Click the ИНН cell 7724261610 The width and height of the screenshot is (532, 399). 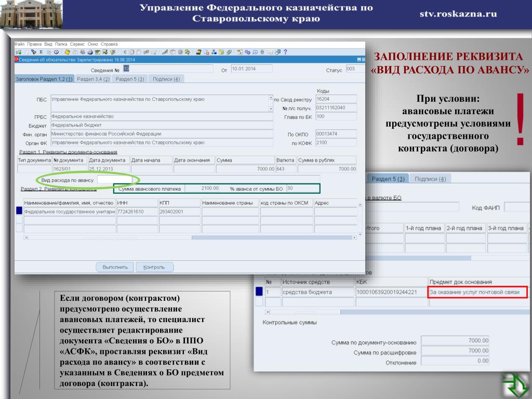click(x=137, y=211)
